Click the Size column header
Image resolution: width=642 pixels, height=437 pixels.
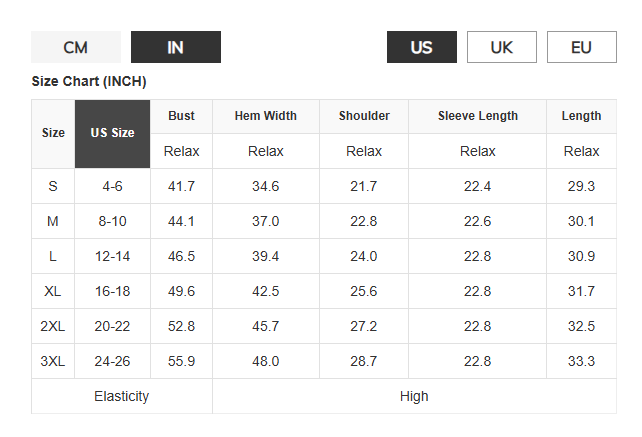53,133
